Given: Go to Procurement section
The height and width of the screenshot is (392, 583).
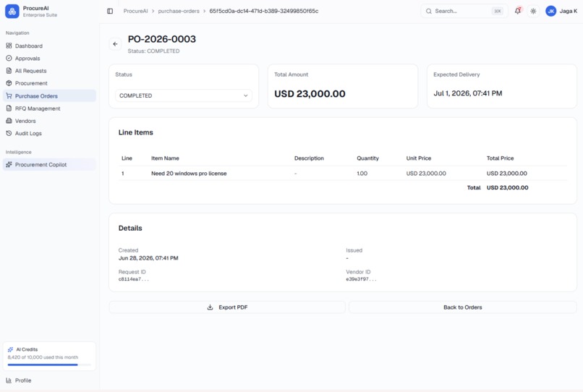Looking at the screenshot, I should pos(49,83).
